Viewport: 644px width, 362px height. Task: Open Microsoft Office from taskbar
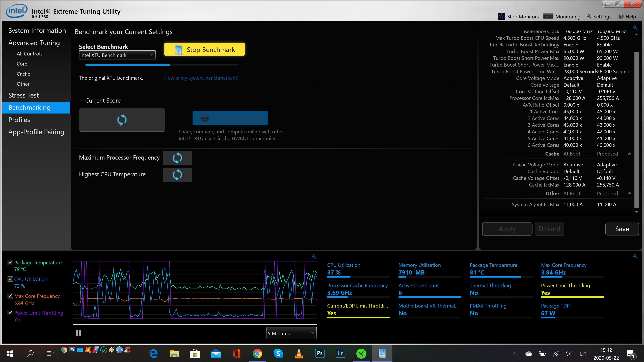(236, 353)
